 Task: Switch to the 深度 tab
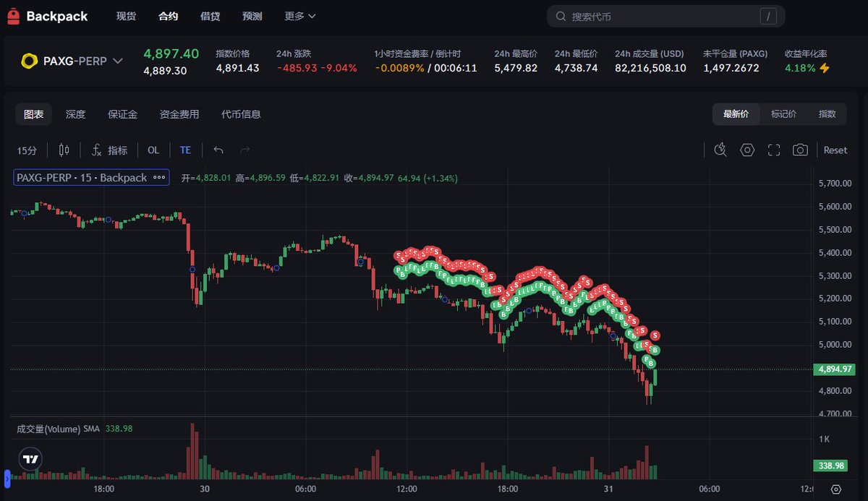[76, 114]
